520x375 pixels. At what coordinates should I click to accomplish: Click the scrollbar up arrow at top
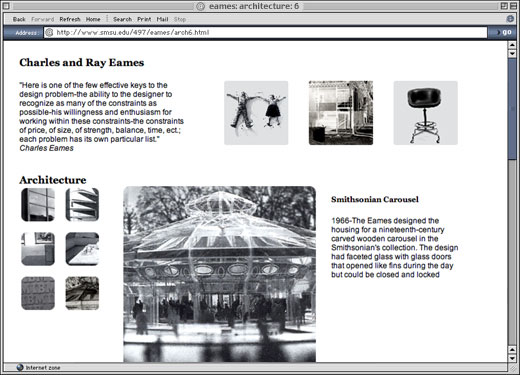[x=512, y=45]
